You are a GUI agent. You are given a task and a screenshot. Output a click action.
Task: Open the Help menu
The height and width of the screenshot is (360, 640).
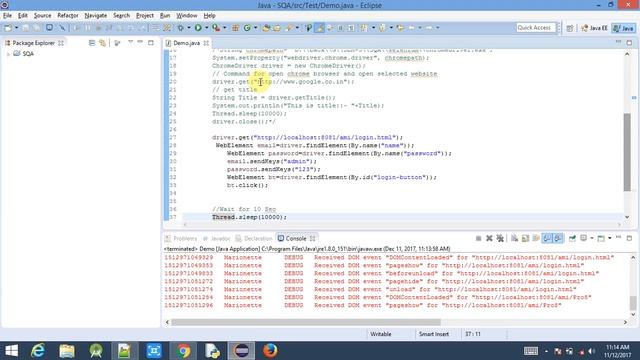(x=209, y=16)
